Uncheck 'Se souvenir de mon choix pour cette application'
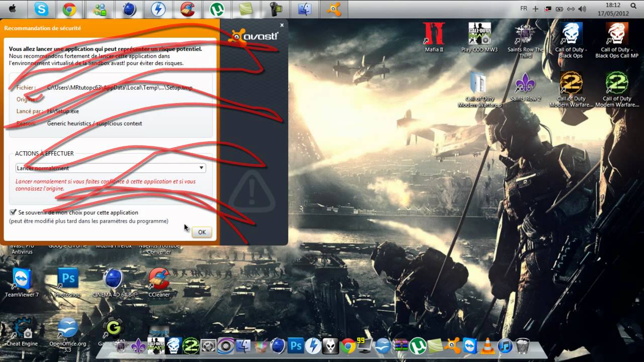This screenshot has height=362, width=644. tap(13, 212)
